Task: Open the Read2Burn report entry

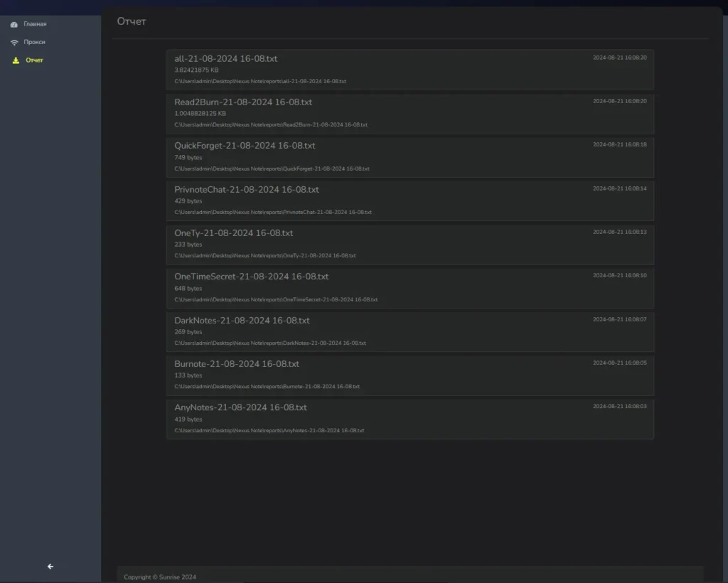Action: tap(244, 102)
